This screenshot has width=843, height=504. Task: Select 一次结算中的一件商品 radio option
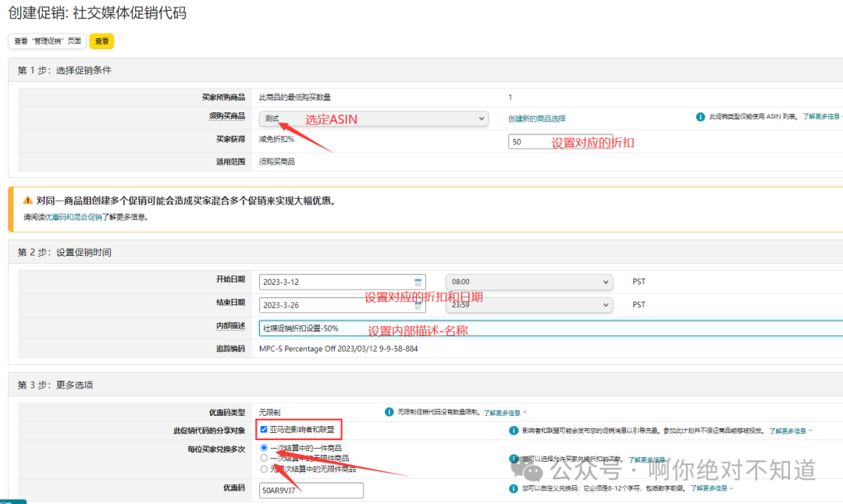[264, 448]
